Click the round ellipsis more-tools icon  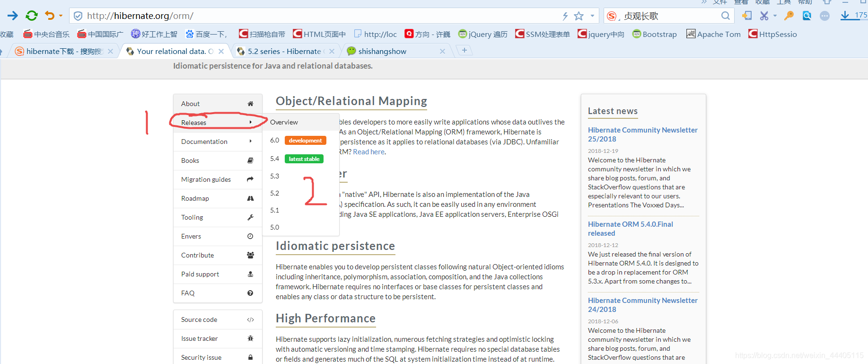click(x=824, y=16)
